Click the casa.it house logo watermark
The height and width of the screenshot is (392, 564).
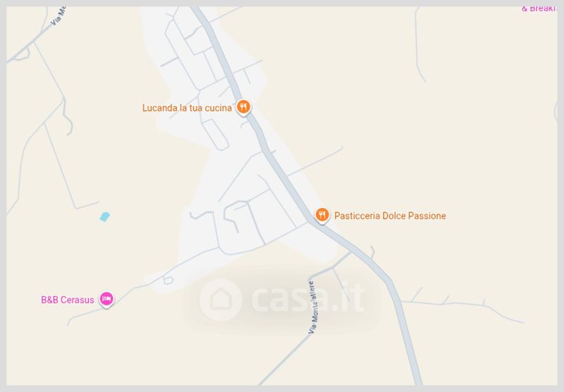point(221,300)
